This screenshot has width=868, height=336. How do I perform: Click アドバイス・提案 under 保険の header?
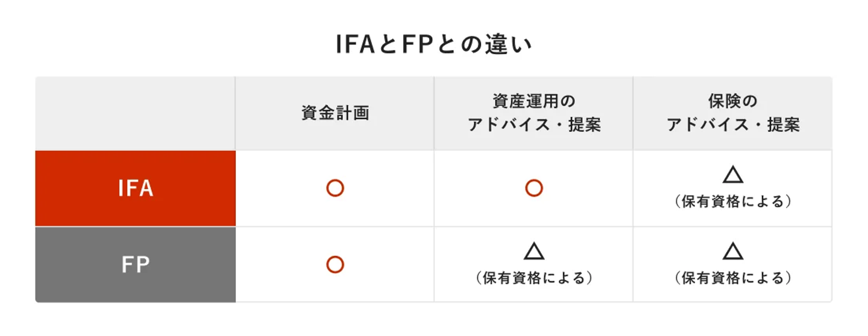pos(732,125)
